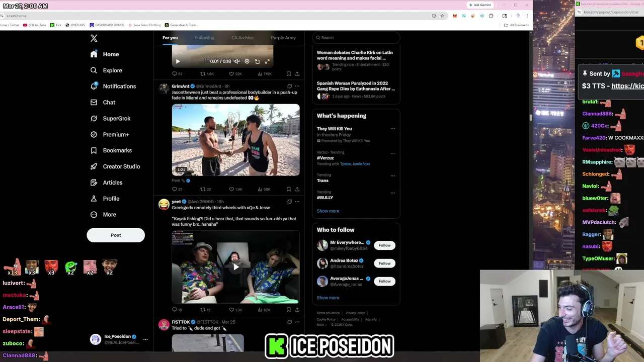
Task: Bookmark the yeet post
Action: point(288,310)
